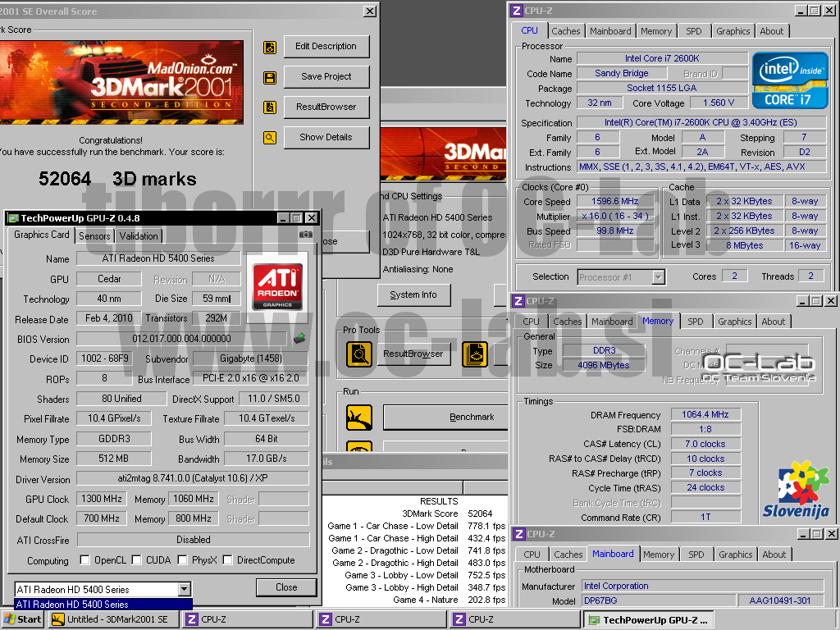Switch to Validation tab in GPU-Z
Image resolution: width=840 pixels, height=630 pixels.
tap(138, 235)
